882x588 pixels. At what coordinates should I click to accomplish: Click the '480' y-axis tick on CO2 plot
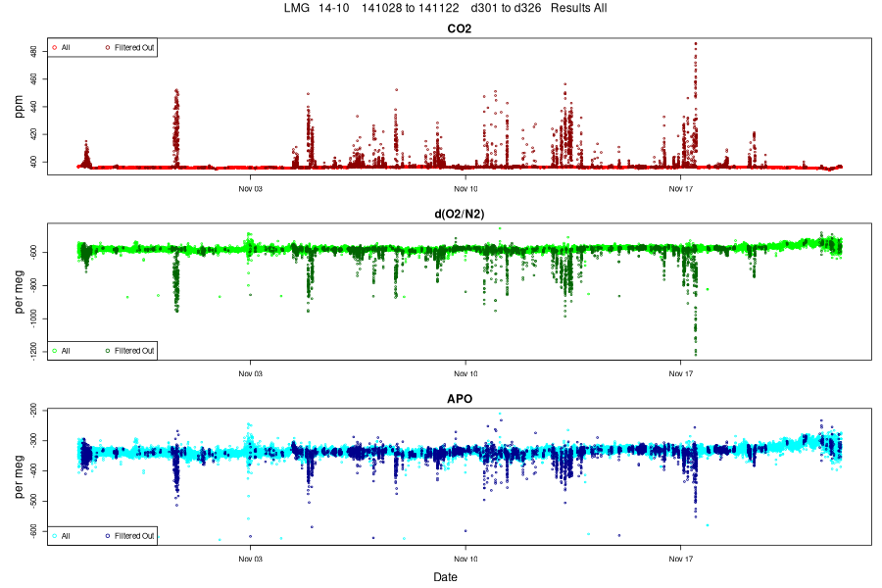click(x=33, y=51)
